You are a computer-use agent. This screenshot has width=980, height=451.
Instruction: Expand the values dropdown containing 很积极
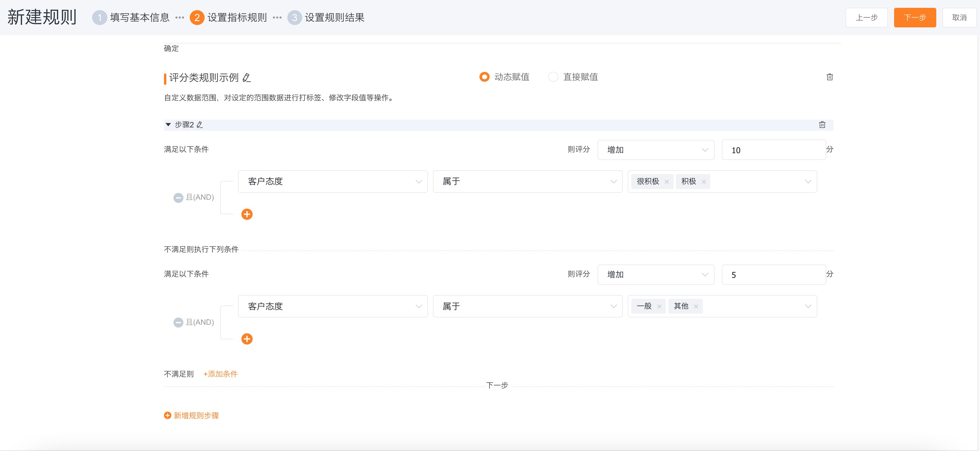(x=808, y=182)
